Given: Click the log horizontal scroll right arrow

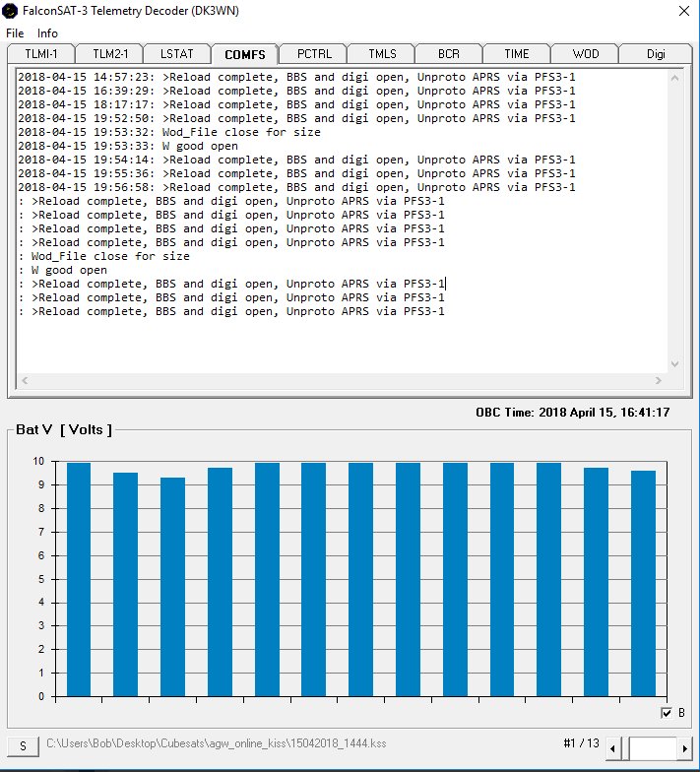Looking at the screenshot, I should point(658,380).
